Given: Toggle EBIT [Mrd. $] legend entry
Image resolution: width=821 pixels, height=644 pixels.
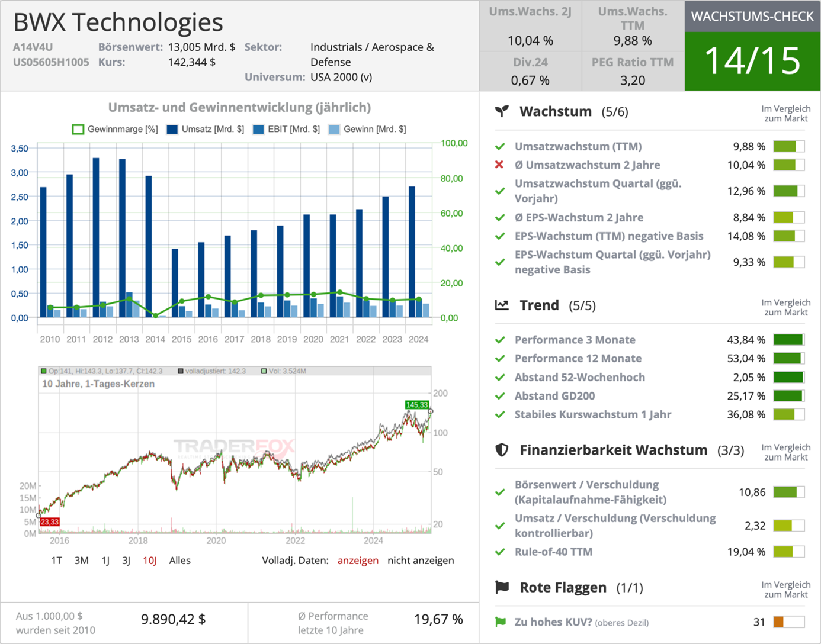Looking at the screenshot, I should (286, 129).
